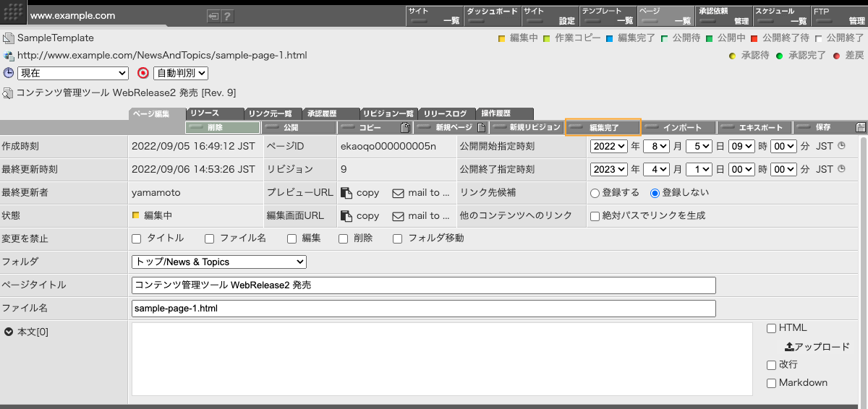Click the アップロード upload icon
This screenshot has width=868, height=409.
pos(789,347)
